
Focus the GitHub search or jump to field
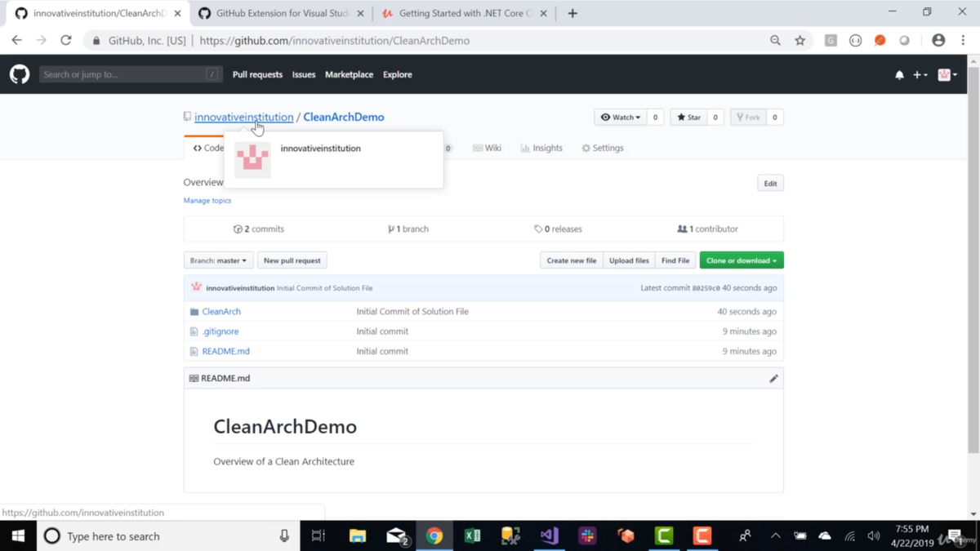point(130,74)
